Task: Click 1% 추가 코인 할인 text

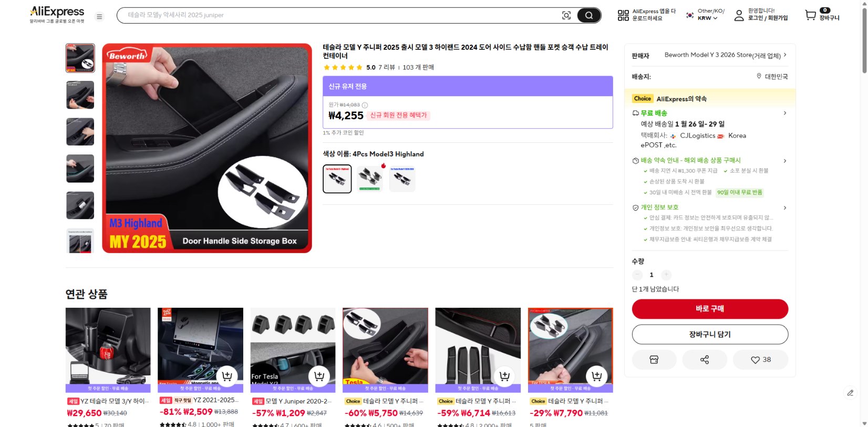Action: click(x=343, y=133)
